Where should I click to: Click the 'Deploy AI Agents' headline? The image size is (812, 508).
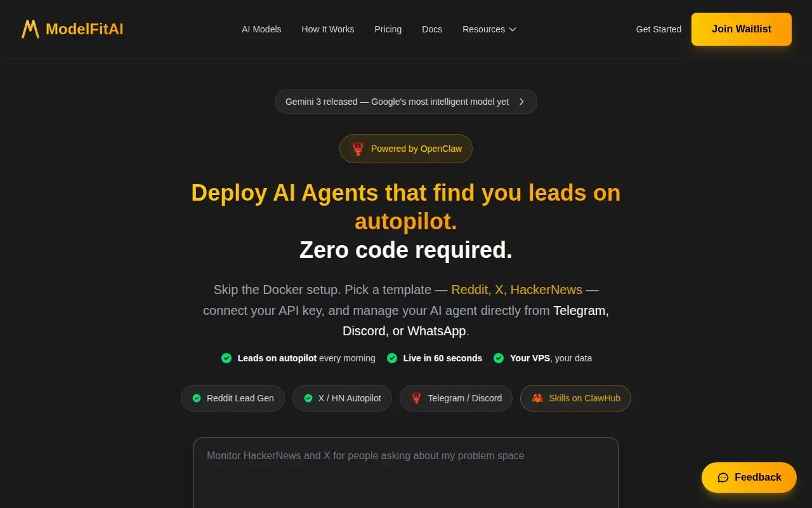tap(406, 207)
